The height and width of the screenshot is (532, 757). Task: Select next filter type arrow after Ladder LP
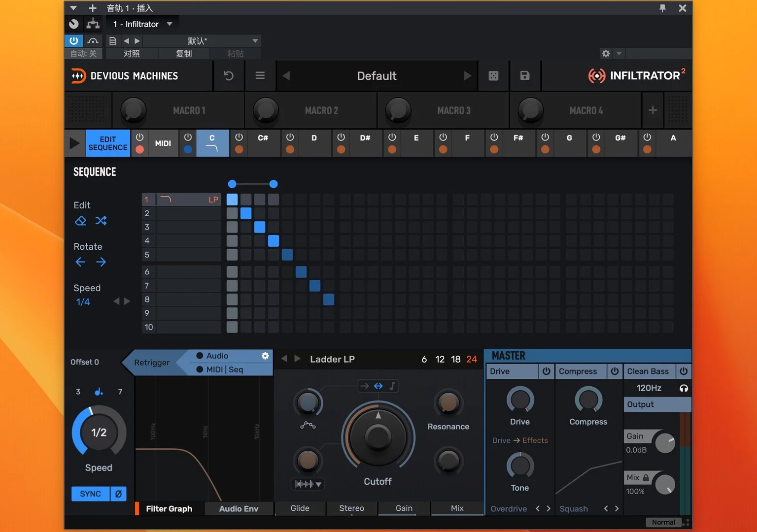tap(297, 359)
